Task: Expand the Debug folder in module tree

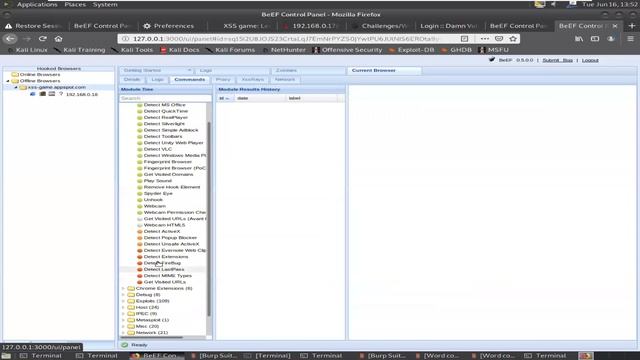Action: (x=124, y=295)
